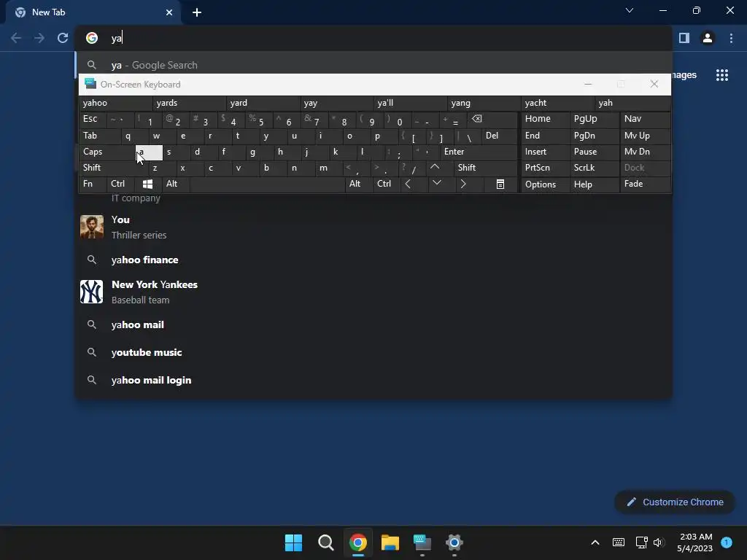Toggle the left Ctrl key
Image resolution: width=747 pixels, height=560 pixels.
(121, 184)
